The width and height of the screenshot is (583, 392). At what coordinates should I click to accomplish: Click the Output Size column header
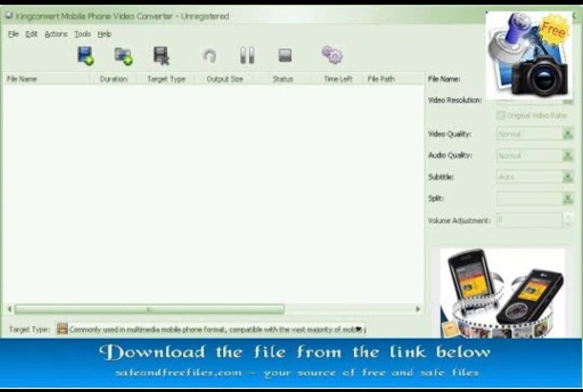point(225,79)
